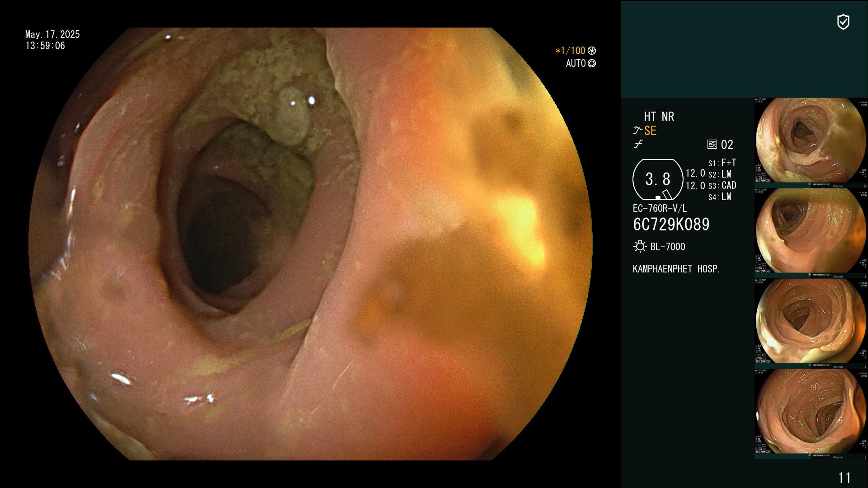Click the upper 12.0 value

pos(695,173)
